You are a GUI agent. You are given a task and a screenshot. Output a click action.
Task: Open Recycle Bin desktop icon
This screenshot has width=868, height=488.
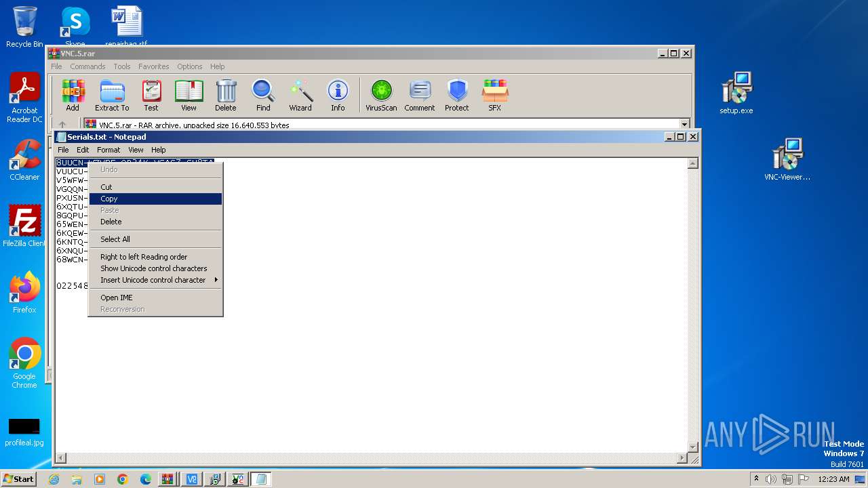tap(24, 27)
